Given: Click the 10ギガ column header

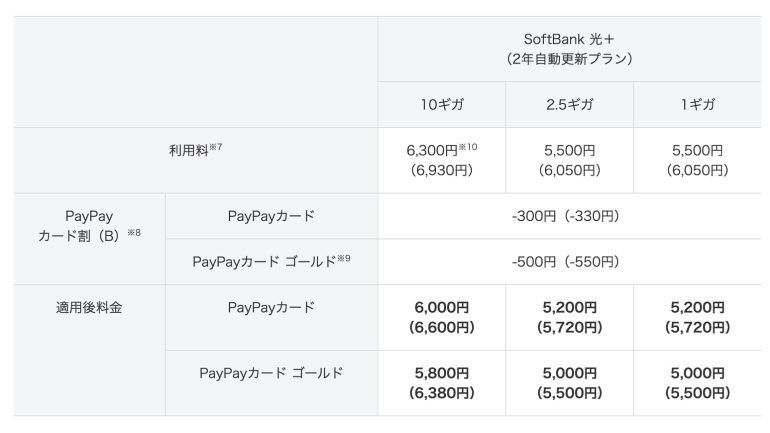Looking at the screenshot, I should click(441, 105).
